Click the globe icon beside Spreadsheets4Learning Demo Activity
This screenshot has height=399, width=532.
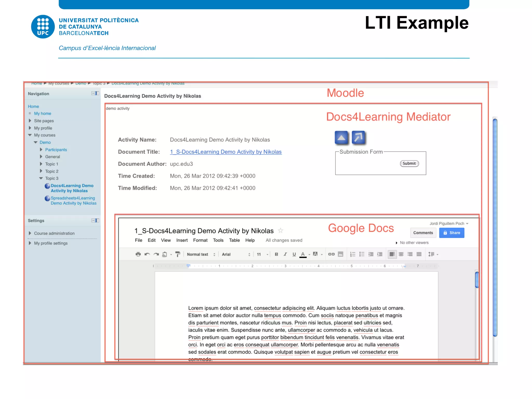point(47,198)
